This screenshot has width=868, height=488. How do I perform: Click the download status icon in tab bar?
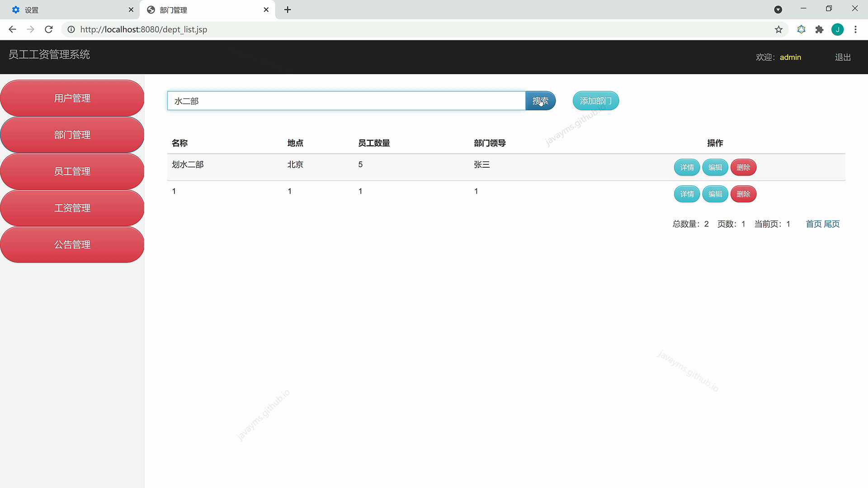778,9
